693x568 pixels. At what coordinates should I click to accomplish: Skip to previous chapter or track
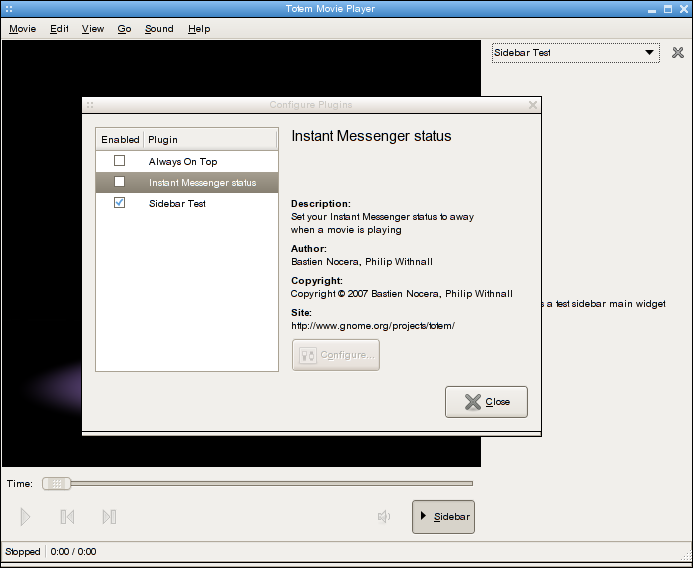click(67, 517)
